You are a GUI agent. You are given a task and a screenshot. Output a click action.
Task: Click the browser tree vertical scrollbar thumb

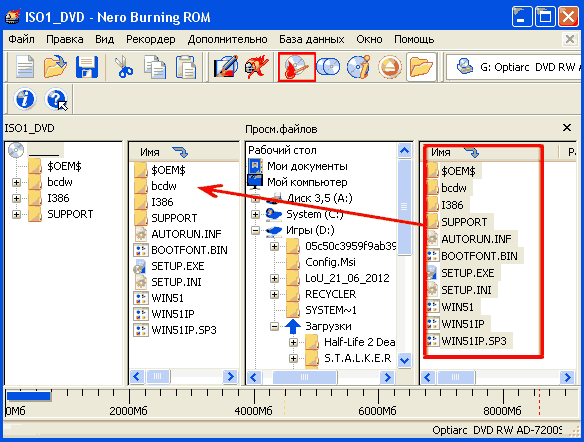point(404,207)
